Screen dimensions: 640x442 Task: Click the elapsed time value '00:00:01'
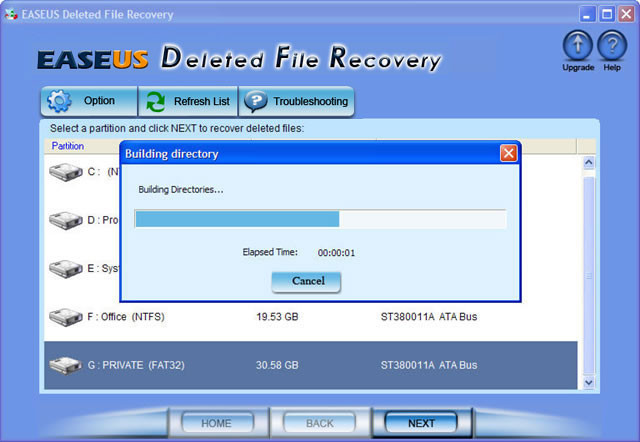pyautogui.click(x=336, y=253)
